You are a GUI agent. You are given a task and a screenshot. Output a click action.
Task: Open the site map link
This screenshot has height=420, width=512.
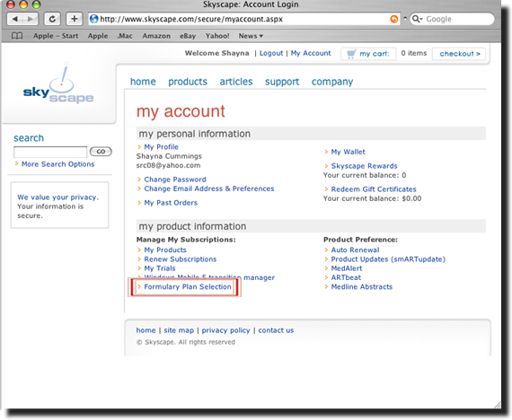(x=179, y=330)
